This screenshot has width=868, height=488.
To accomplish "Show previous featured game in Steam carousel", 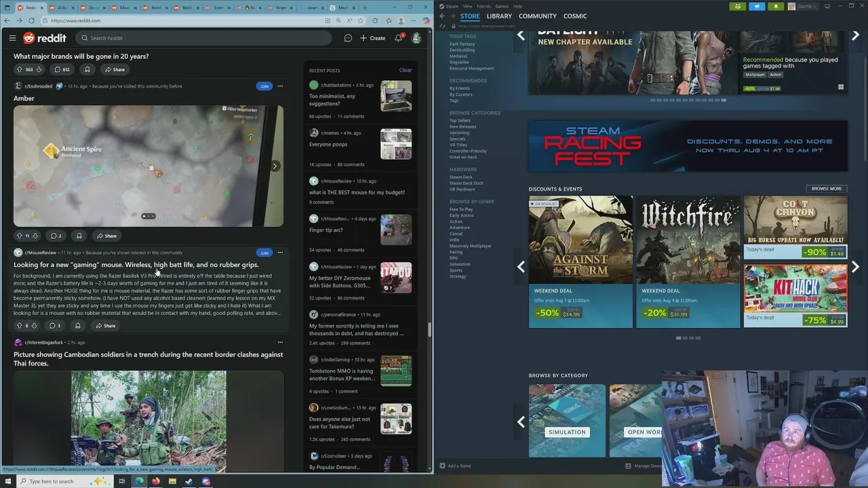I will pos(521,36).
